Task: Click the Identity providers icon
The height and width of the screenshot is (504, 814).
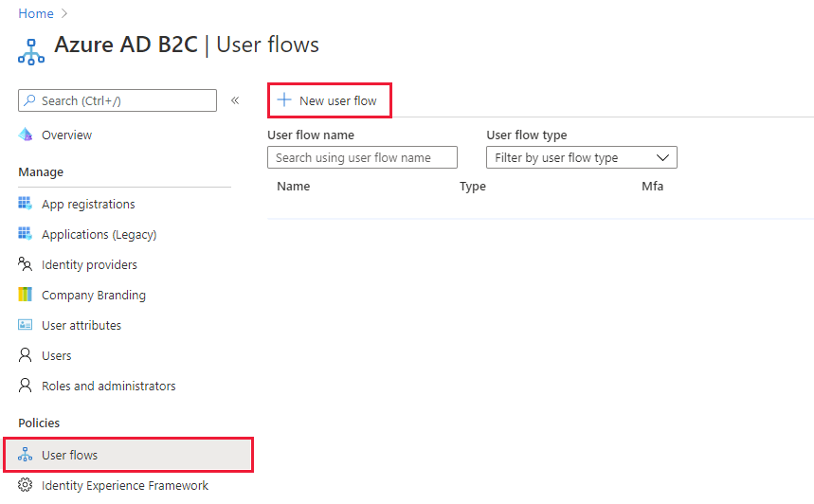Action: pyautogui.click(x=26, y=264)
